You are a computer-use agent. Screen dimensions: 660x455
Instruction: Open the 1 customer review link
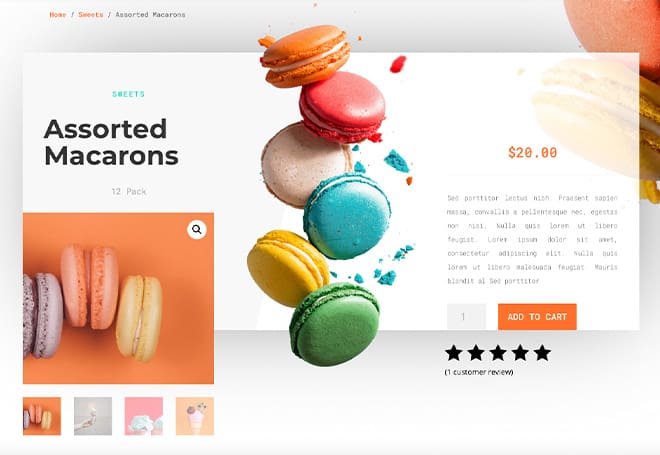(479, 372)
